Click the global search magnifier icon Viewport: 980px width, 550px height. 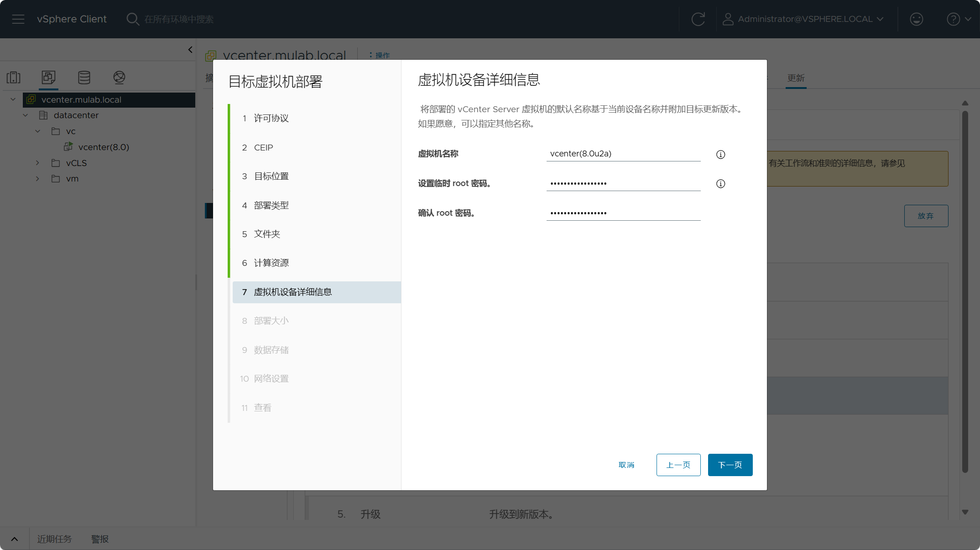(x=132, y=19)
